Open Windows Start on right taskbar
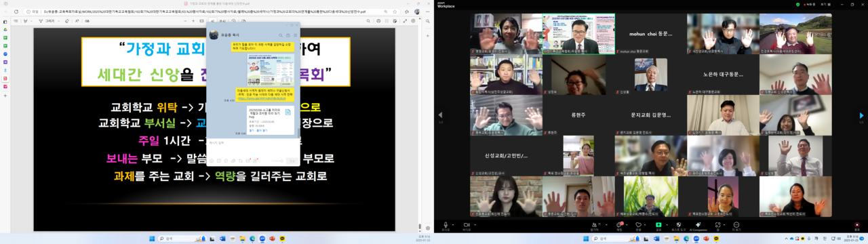 [586, 239]
